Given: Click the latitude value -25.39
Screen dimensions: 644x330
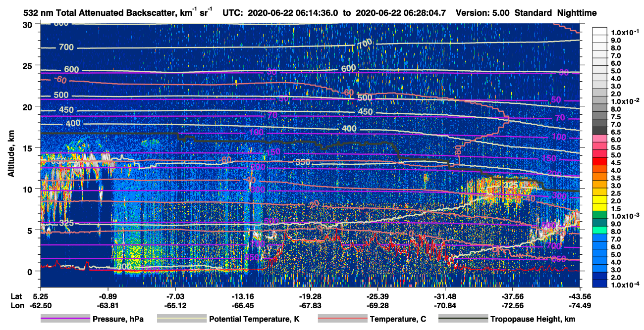Looking at the screenshot, I should click(377, 296).
